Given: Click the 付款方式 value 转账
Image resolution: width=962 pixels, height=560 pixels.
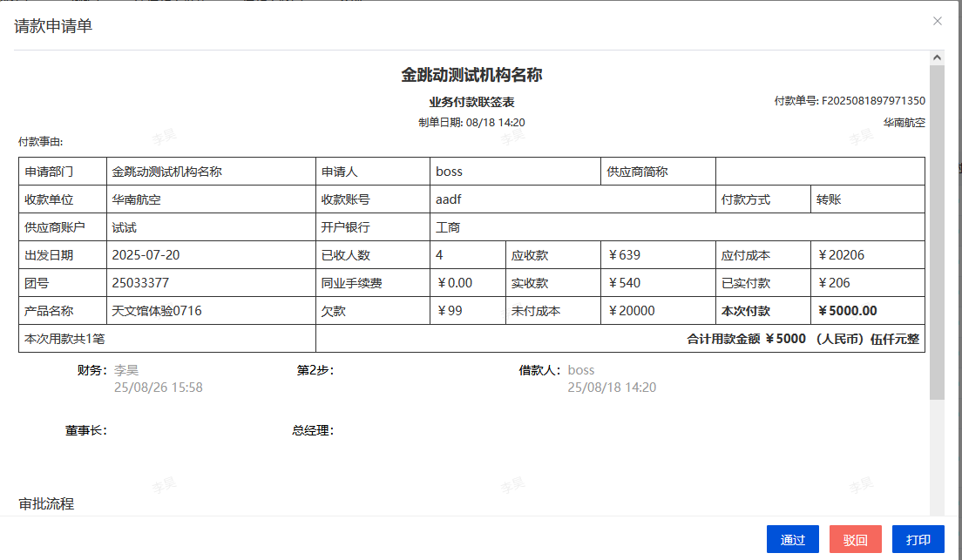Looking at the screenshot, I should [x=829, y=199].
